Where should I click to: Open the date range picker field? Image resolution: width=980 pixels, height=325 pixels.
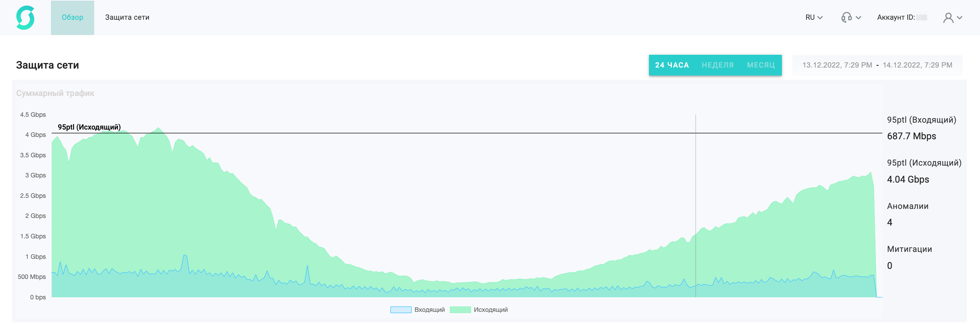pyautogui.click(x=877, y=65)
